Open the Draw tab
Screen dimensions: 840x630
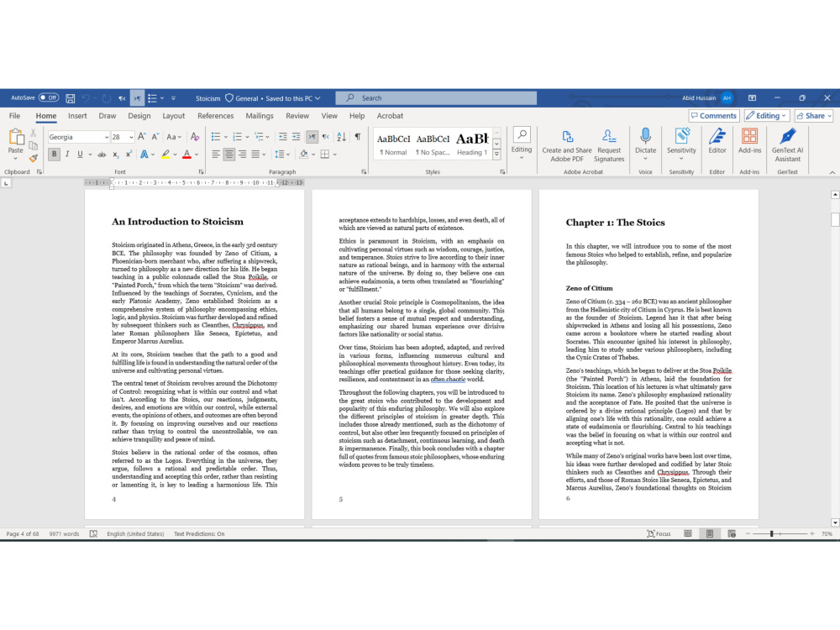coord(108,116)
